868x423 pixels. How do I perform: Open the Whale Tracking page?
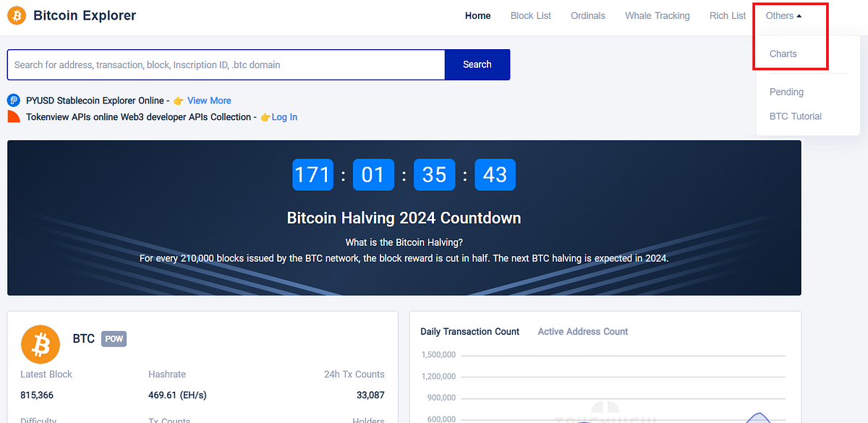pos(657,15)
